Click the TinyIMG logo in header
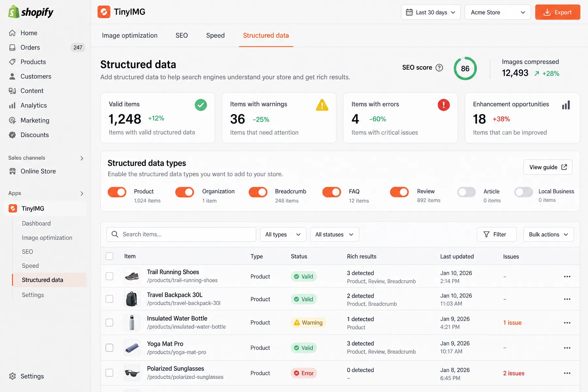The image size is (588, 392). coord(104,12)
